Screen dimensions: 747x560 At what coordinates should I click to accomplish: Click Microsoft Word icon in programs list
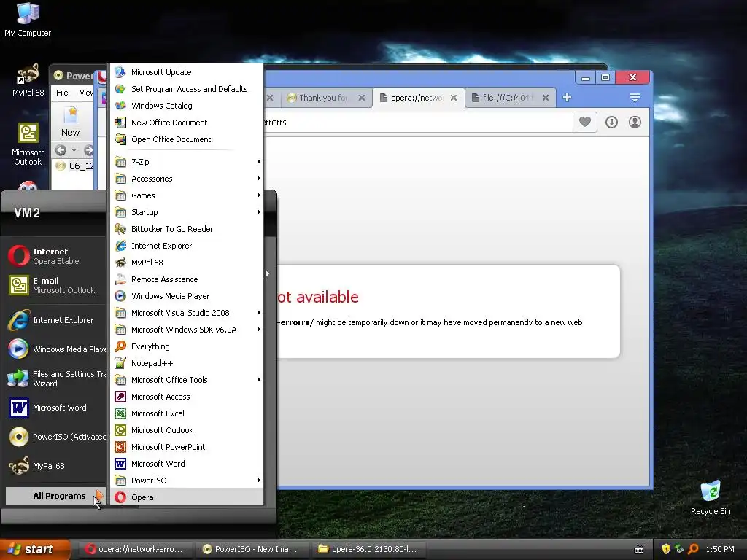tap(120, 463)
